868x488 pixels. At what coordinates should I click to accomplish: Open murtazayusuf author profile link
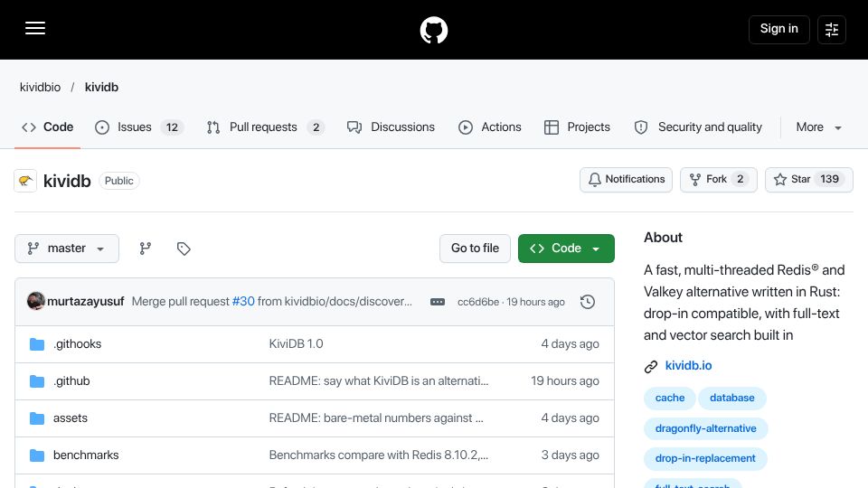click(x=86, y=302)
